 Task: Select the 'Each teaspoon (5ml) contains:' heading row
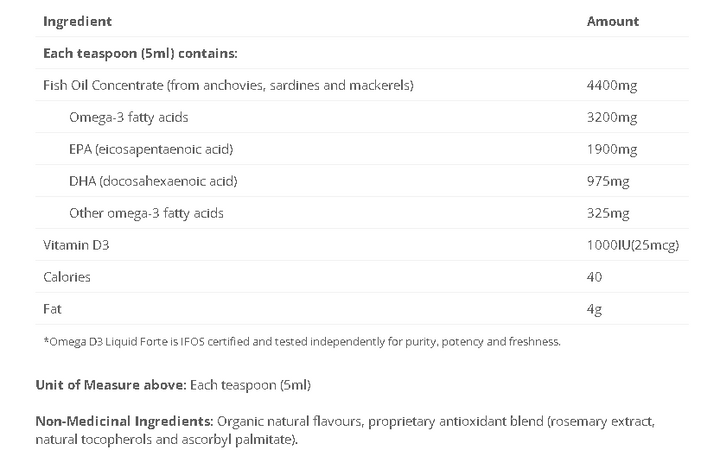(x=139, y=53)
